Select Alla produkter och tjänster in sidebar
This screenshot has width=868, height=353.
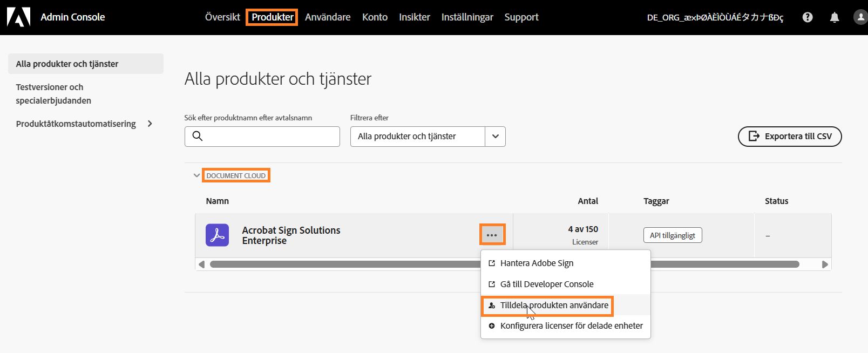(x=86, y=64)
